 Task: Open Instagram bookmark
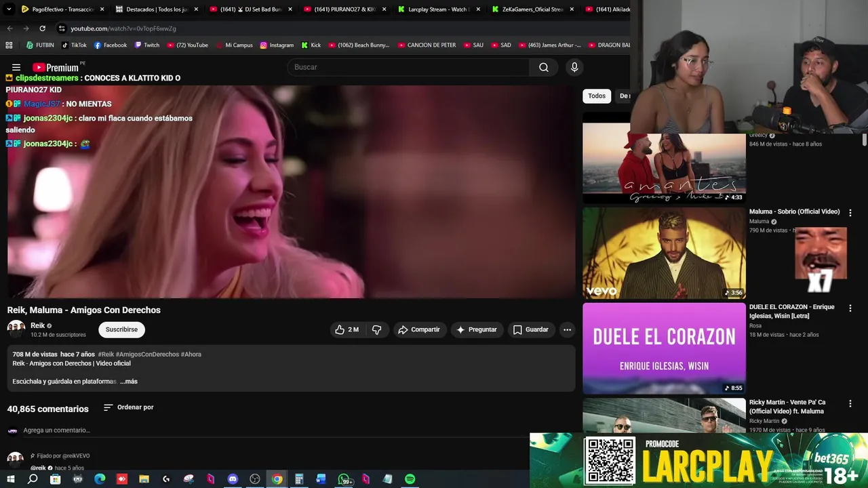click(277, 45)
